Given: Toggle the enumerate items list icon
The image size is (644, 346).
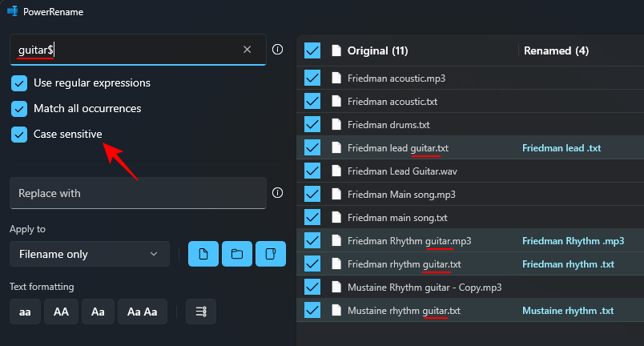Looking at the screenshot, I should [x=201, y=312].
